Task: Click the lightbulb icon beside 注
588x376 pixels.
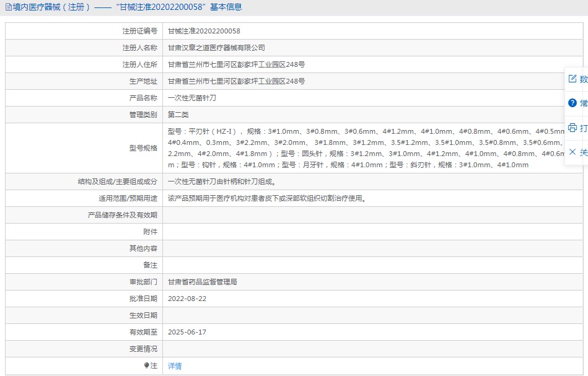Action: [x=147, y=365]
